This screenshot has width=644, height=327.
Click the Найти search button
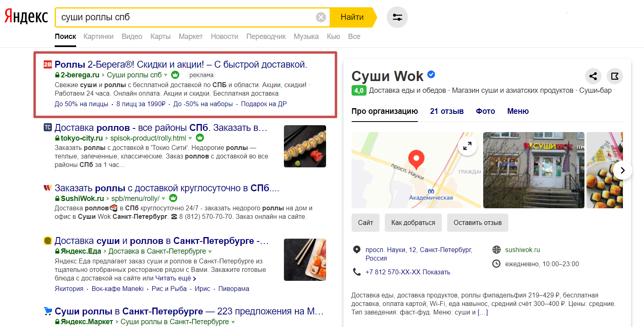tap(352, 17)
